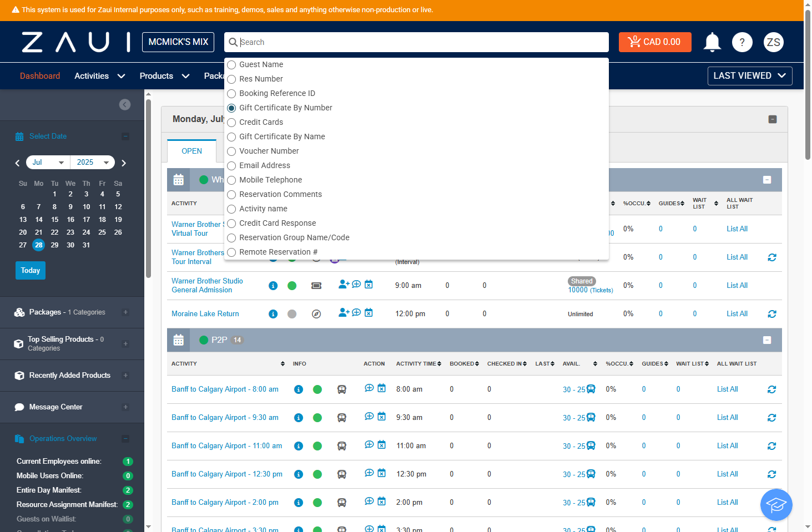Open the Activities menu
Image resolution: width=812 pixels, height=532 pixels.
click(100, 76)
